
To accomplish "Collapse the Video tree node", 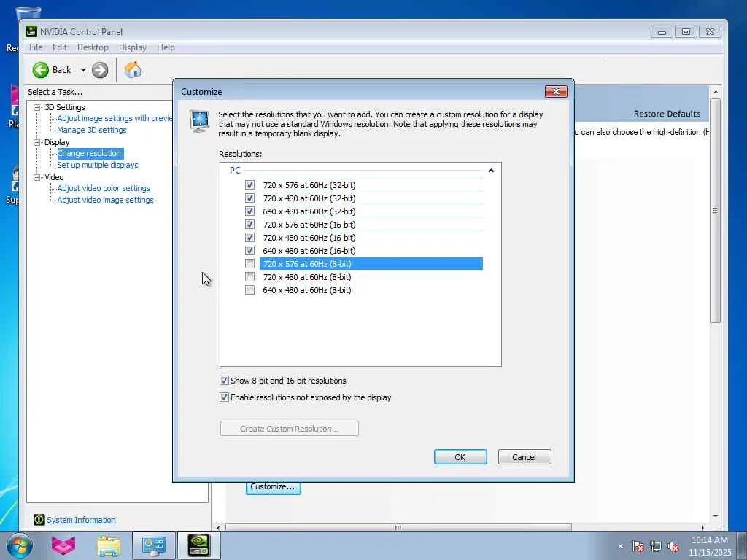I will click(36, 177).
